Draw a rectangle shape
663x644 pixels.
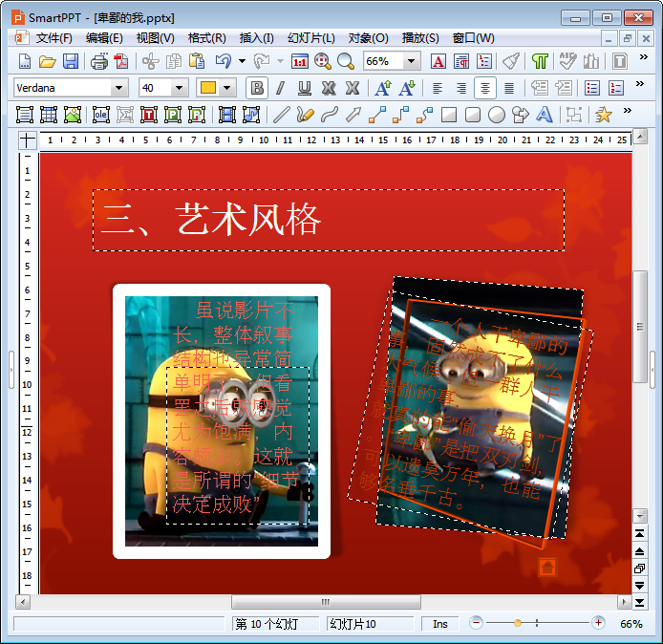click(449, 115)
